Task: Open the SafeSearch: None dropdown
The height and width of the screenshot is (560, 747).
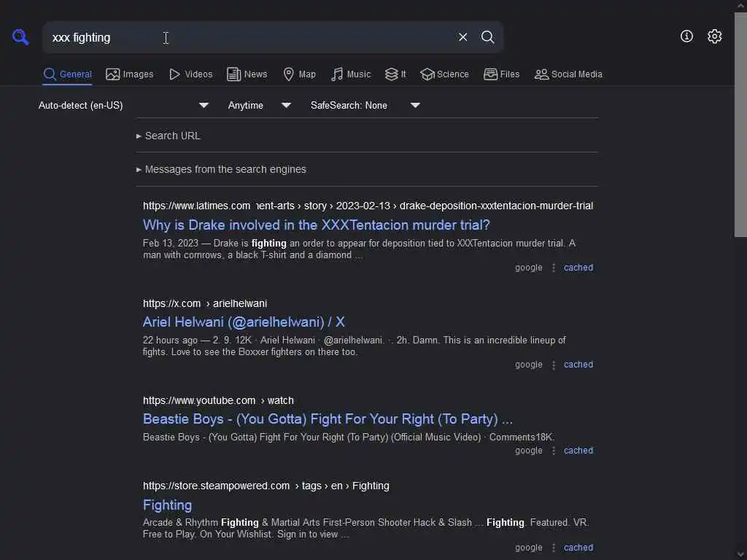Action: (x=365, y=105)
